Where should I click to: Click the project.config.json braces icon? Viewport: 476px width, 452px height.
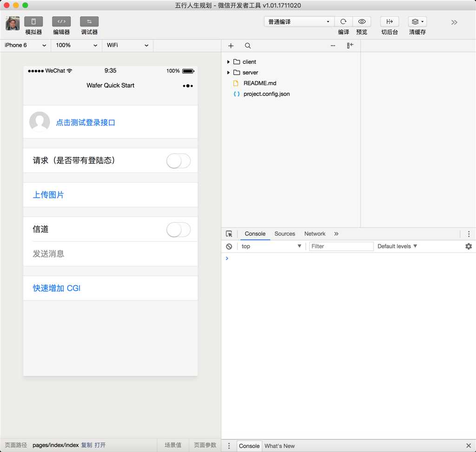point(237,94)
